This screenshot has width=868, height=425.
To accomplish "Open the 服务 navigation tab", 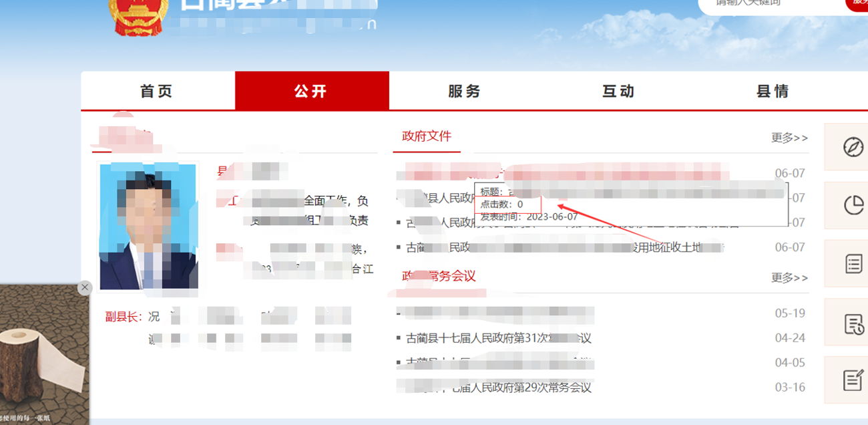I will click(x=465, y=92).
